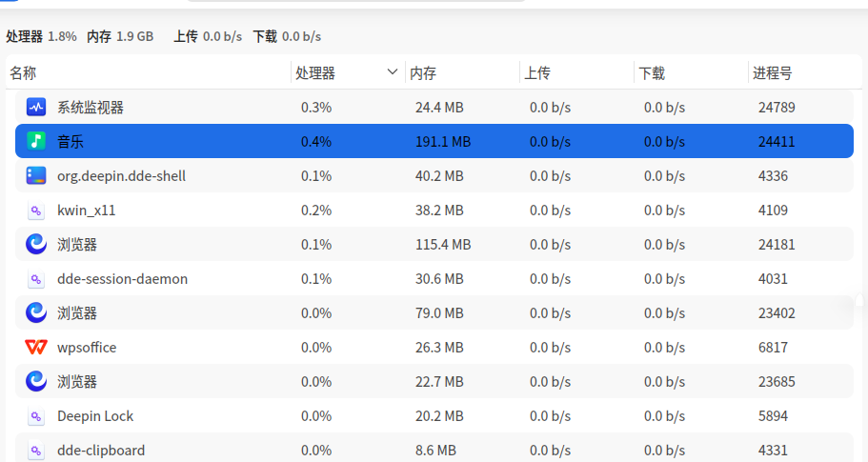Select the kwin_x11 process name

[87, 211]
